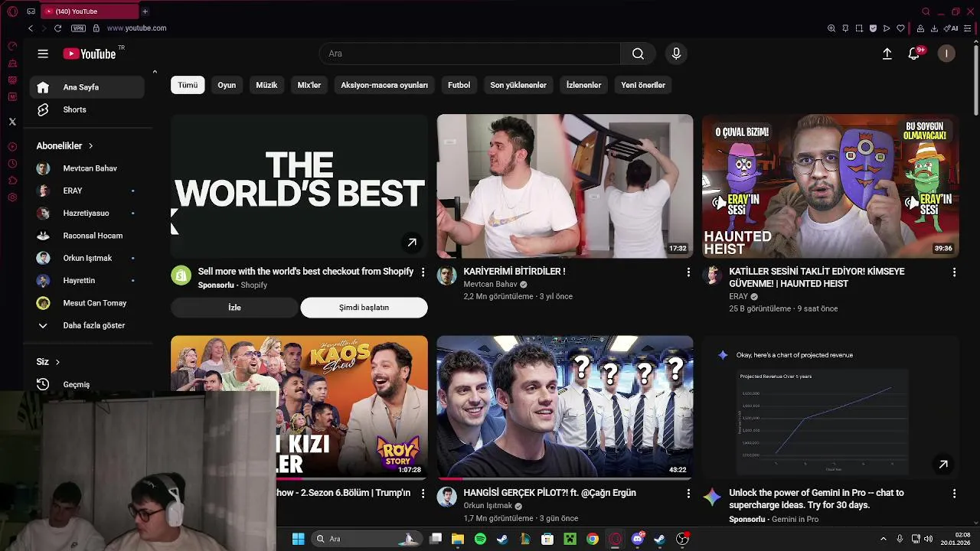Add page to bookmarks heart icon
This screenshot has height=551, width=980.
pos(900,28)
